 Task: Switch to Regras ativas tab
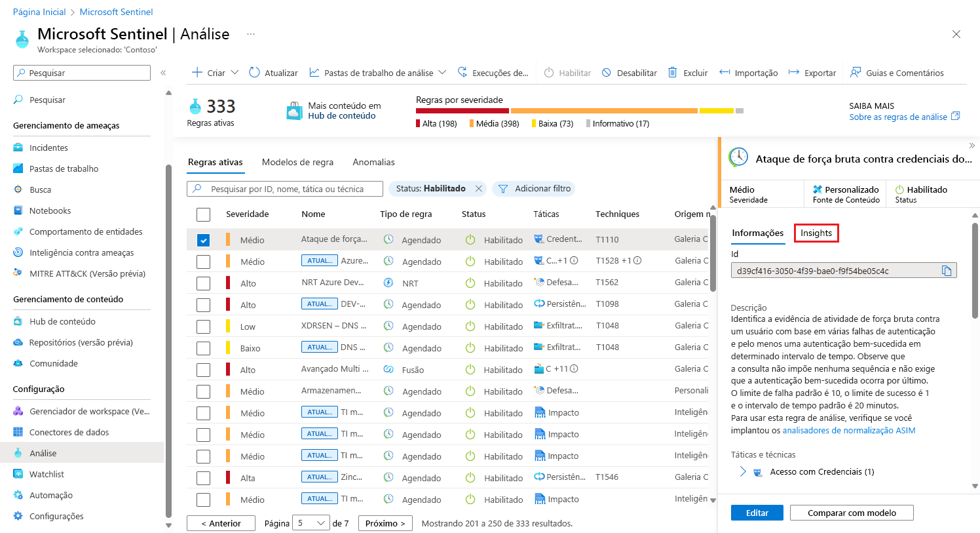[x=216, y=162]
